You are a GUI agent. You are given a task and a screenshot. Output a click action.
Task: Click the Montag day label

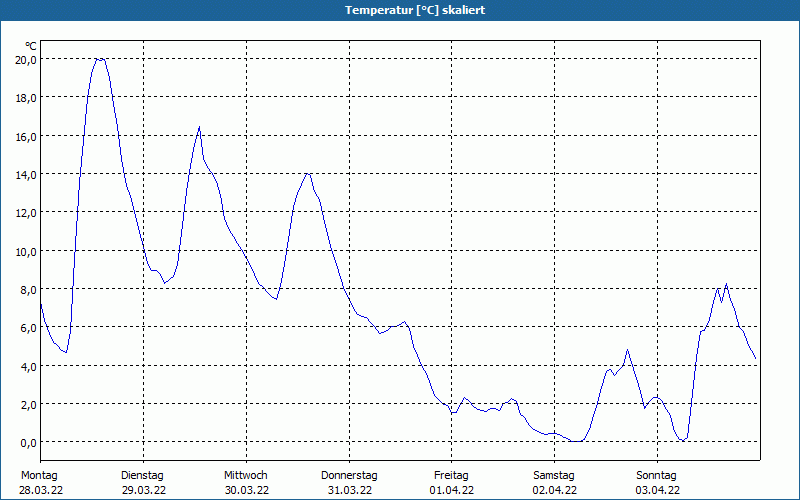pos(39,475)
